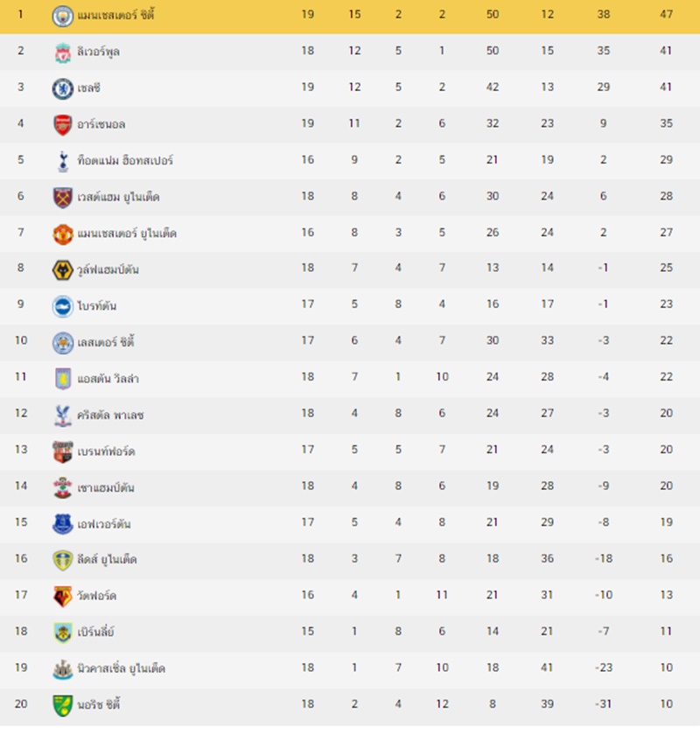Select the Newcastle United row points value 10
700x734 pixels.
coord(666,668)
